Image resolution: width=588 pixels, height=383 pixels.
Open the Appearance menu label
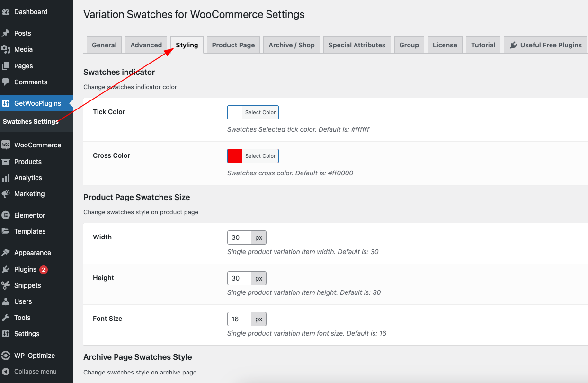pyautogui.click(x=33, y=253)
